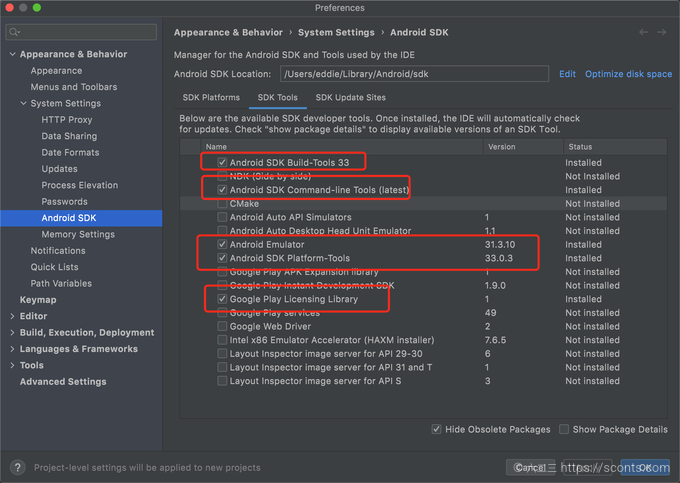Select the SDK Tools tab
Viewport: 680px width, 483px height.
pos(278,98)
